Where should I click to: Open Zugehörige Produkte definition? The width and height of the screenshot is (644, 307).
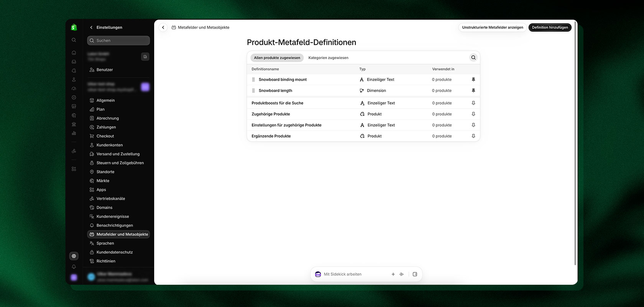click(363, 114)
